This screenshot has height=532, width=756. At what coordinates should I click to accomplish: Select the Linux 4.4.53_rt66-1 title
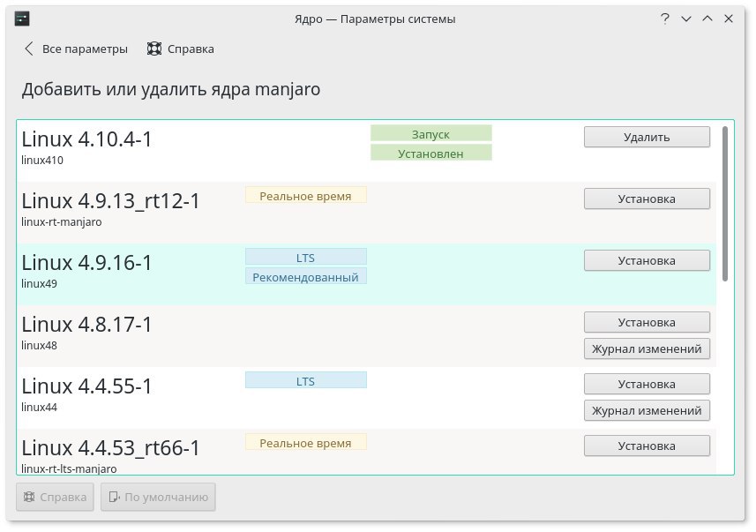tap(110, 448)
